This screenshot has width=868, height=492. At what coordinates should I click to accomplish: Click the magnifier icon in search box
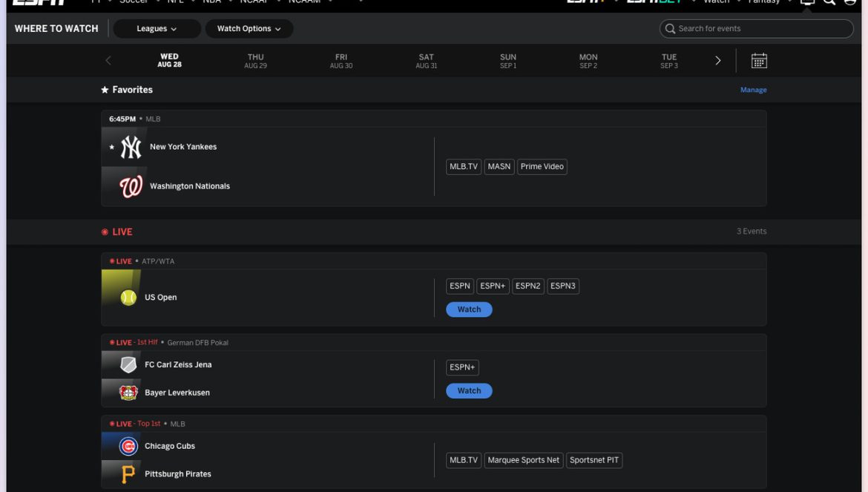(670, 29)
